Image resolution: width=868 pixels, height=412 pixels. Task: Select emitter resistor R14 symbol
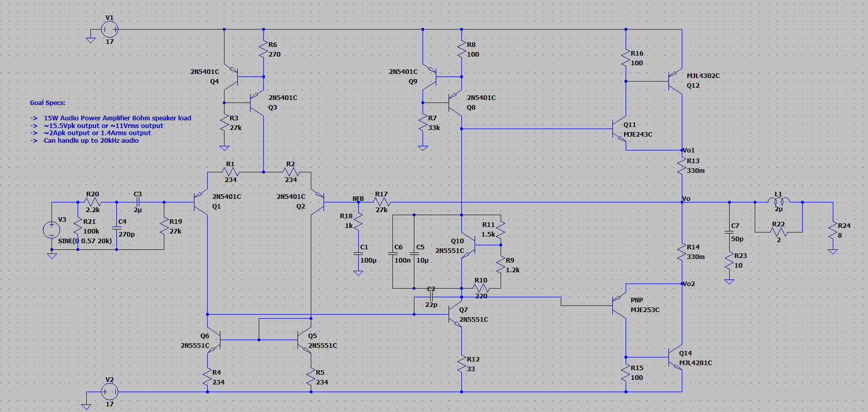tap(682, 252)
